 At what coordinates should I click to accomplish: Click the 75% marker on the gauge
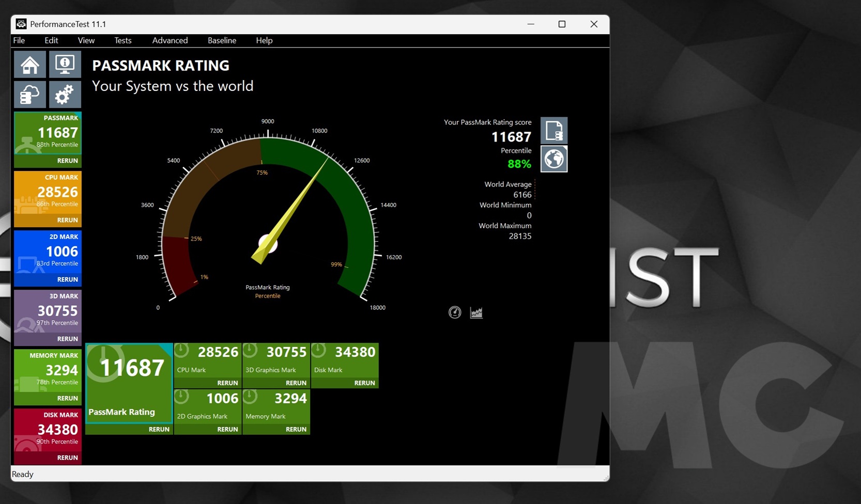click(x=262, y=172)
